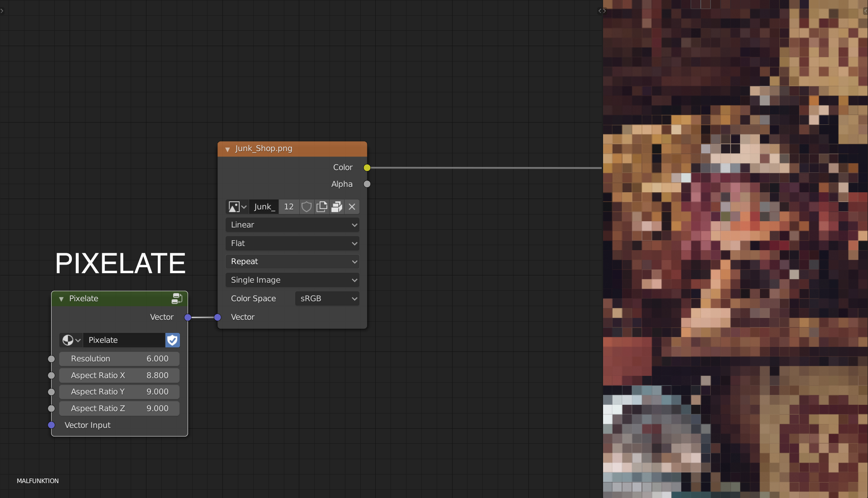Toggle fake user shield on image
The image size is (868, 498).
pyautogui.click(x=307, y=207)
